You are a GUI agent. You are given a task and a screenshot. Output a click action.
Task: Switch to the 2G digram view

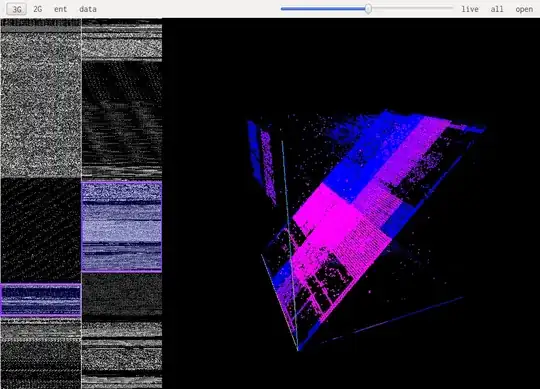pyautogui.click(x=38, y=9)
